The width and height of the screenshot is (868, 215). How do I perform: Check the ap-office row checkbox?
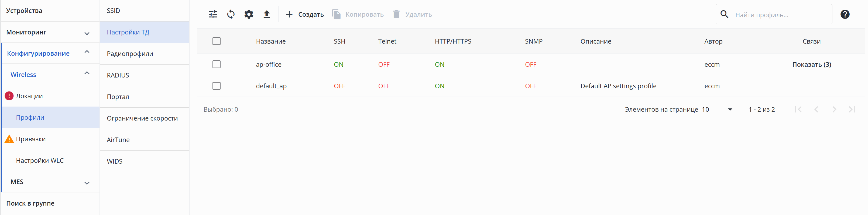[216, 64]
